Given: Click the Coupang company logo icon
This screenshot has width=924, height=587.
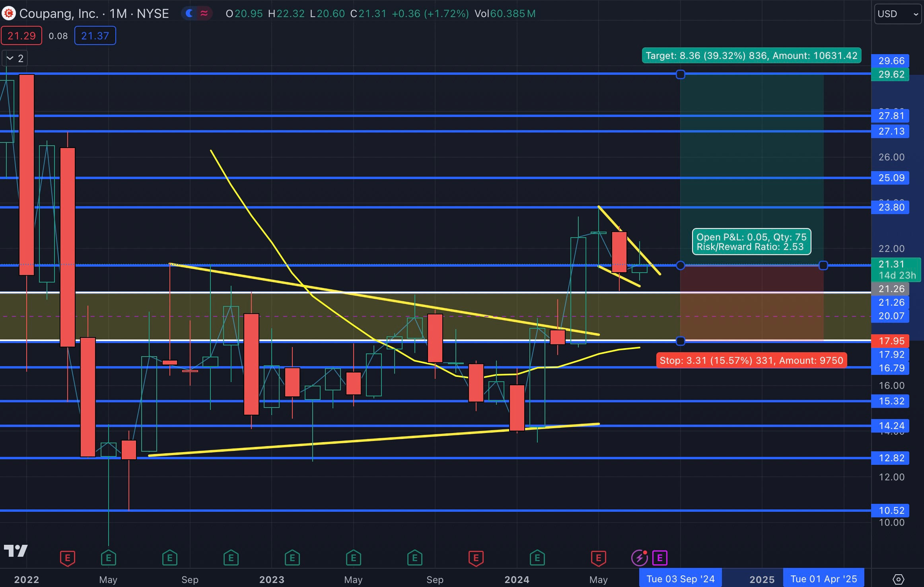Looking at the screenshot, I should pyautogui.click(x=9, y=14).
